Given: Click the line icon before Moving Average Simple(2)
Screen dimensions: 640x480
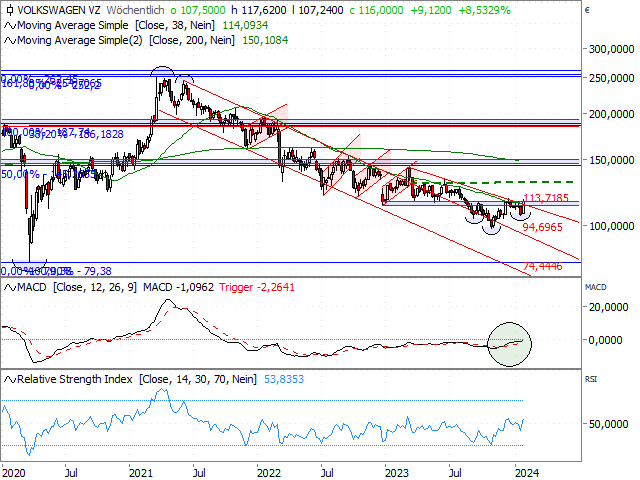Looking at the screenshot, I should pos(10,41).
